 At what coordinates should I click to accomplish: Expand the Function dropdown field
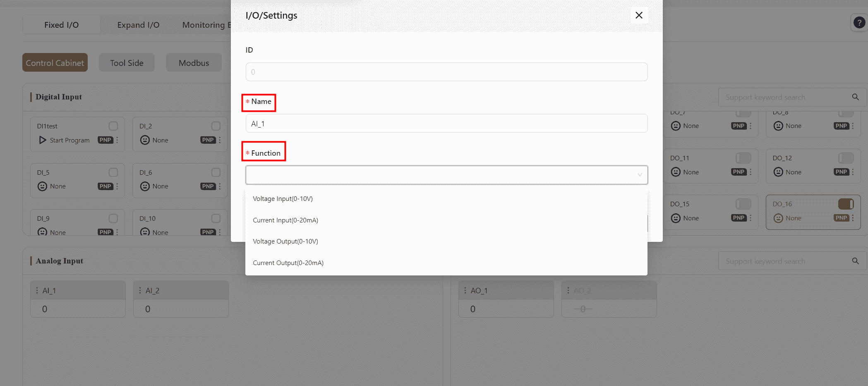coord(446,175)
